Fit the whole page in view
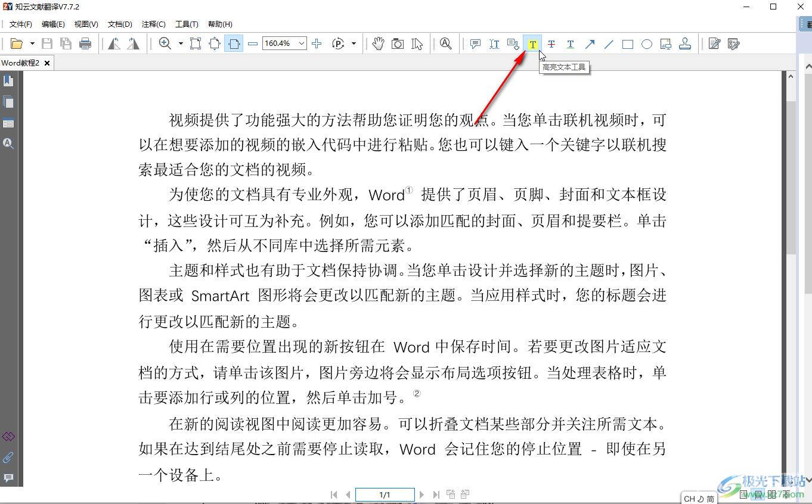Image resolution: width=812 pixels, height=504 pixels. click(x=215, y=43)
